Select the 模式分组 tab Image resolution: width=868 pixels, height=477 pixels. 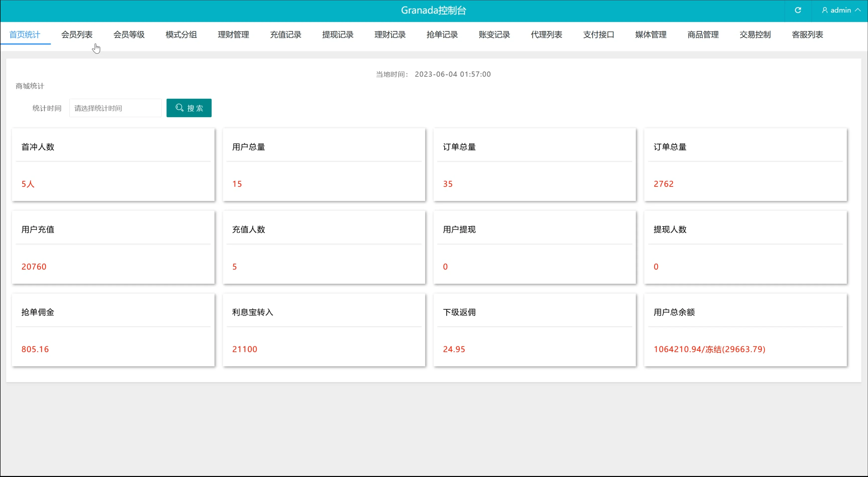[181, 35]
